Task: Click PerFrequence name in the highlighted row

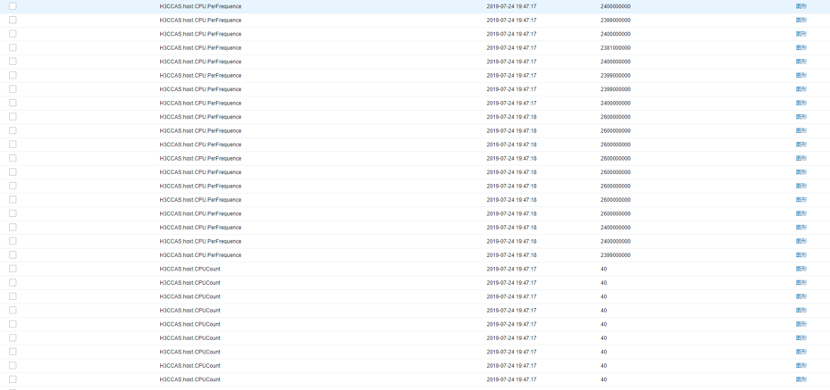Action: point(200,6)
